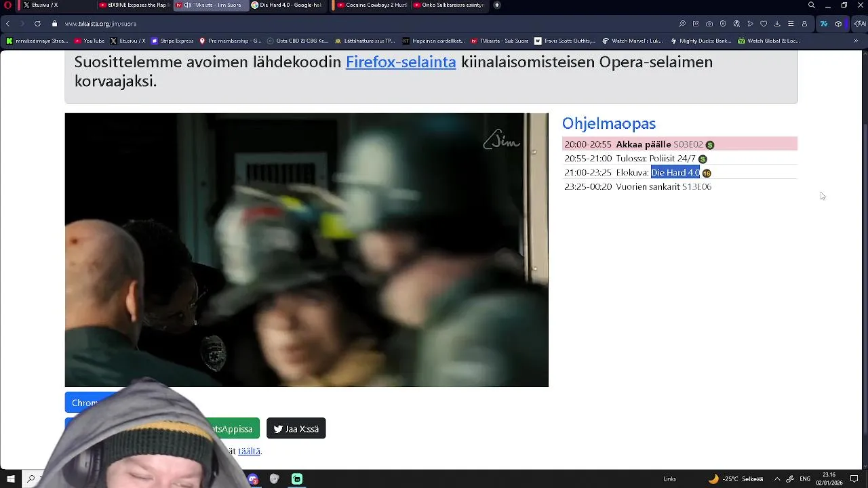Viewport: 868px width, 488px height.
Task: Expand the system tray hidden icons arrow
Action: click(777, 479)
